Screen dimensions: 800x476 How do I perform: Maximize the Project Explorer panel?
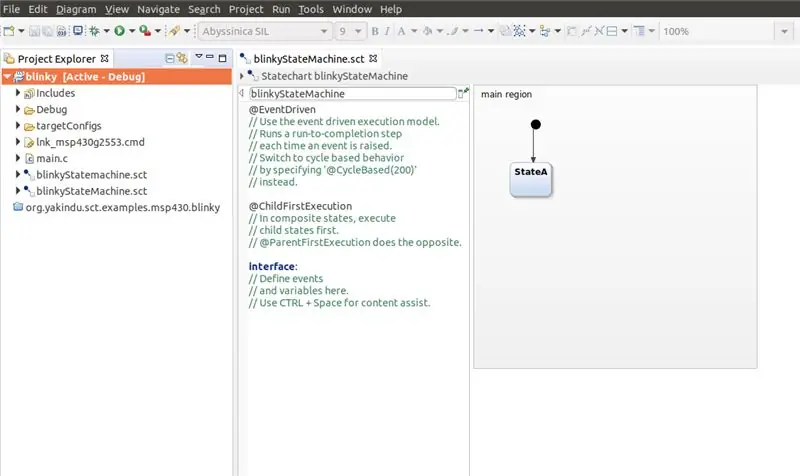click(222, 58)
